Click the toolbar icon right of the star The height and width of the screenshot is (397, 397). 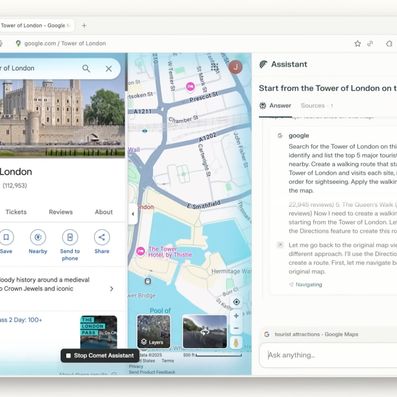pos(370,44)
